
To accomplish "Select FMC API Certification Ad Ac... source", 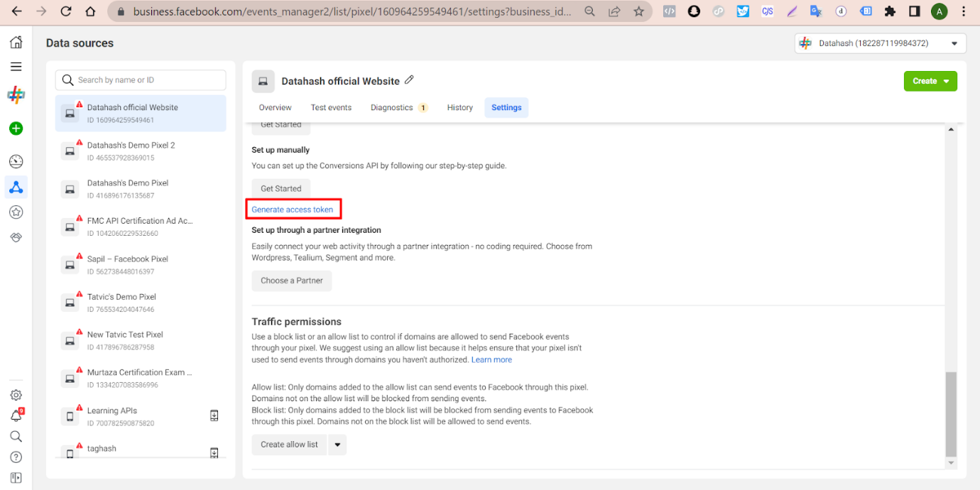I will pyautogui.click(x=141, y=227).
